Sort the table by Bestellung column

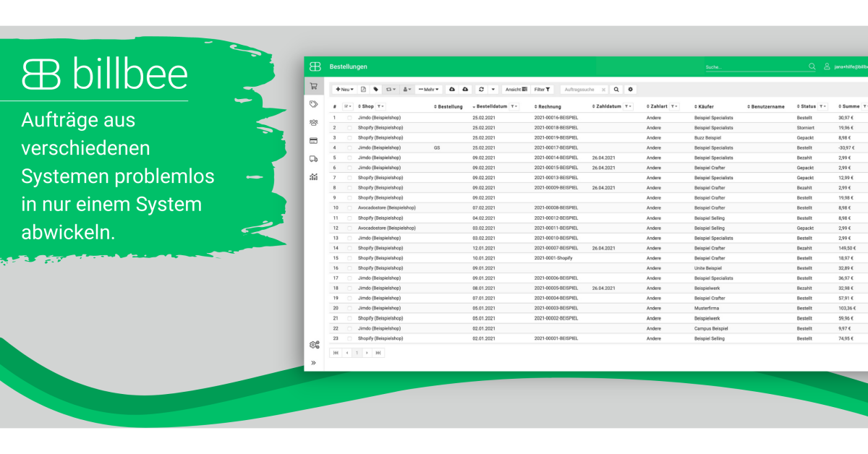click(x=448, y=106)
